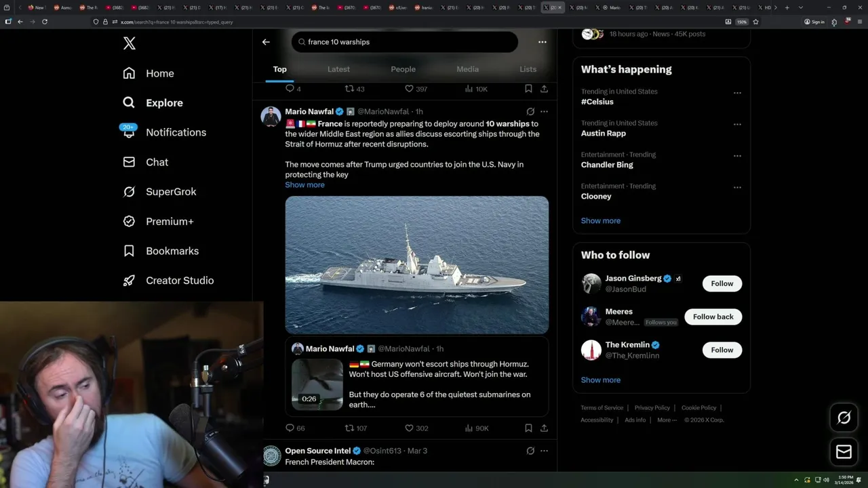Open Open Source Intel profile name
The height and width of the screenshot is (488, 868).
coord(318,451)
